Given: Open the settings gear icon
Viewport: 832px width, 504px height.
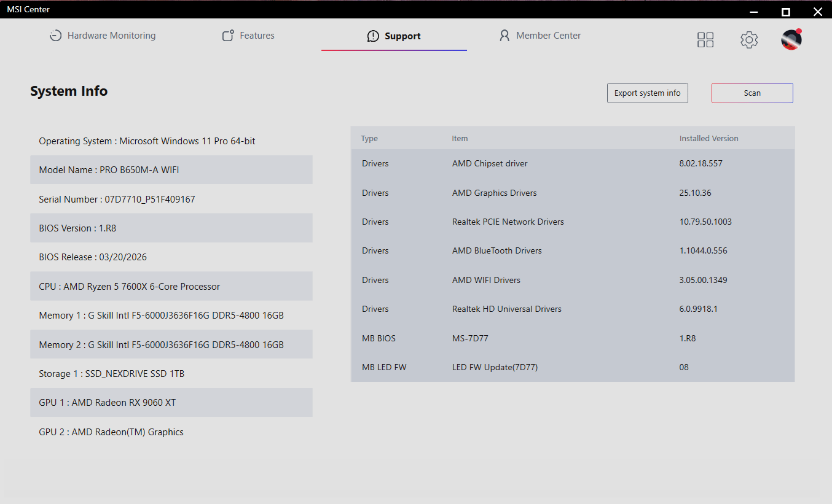Looking at the screenshot, I should coord(749,40).
